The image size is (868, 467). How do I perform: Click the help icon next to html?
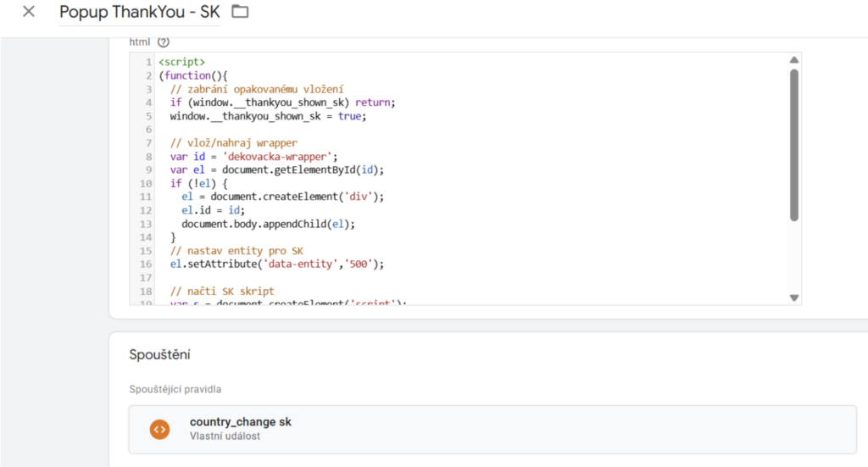point(164,42)
